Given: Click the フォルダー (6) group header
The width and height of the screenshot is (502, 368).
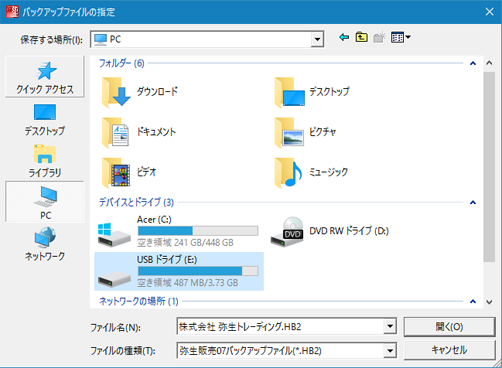Looking at the screenshot, I should [122, 63].
